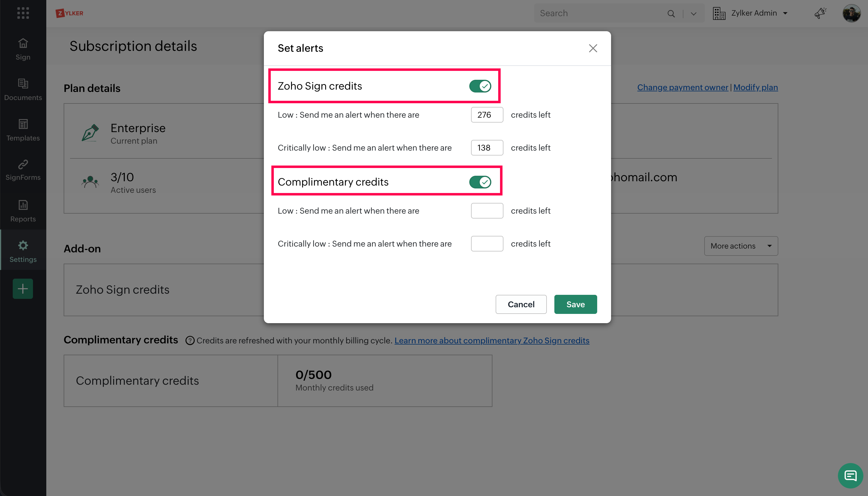Click the green plus create button
Viewport: 868px width, 496px height.
point(23,288)
